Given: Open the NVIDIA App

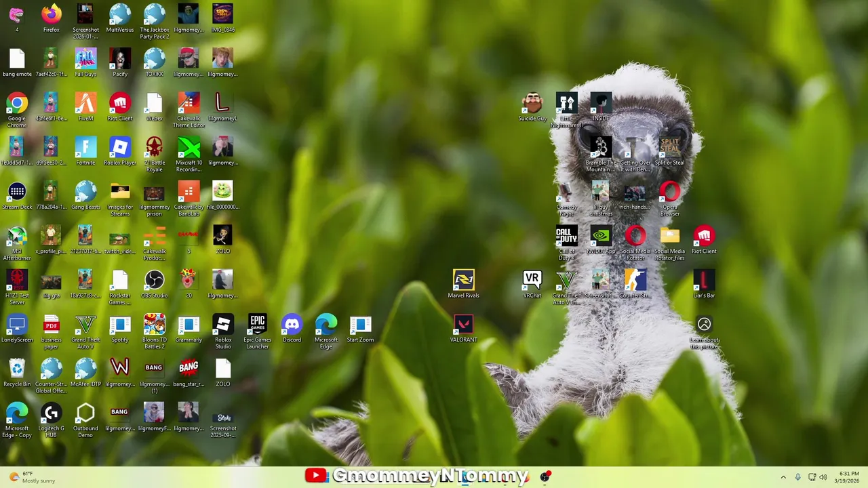Looking at the screenshot, I should click(x=601, y=240).
